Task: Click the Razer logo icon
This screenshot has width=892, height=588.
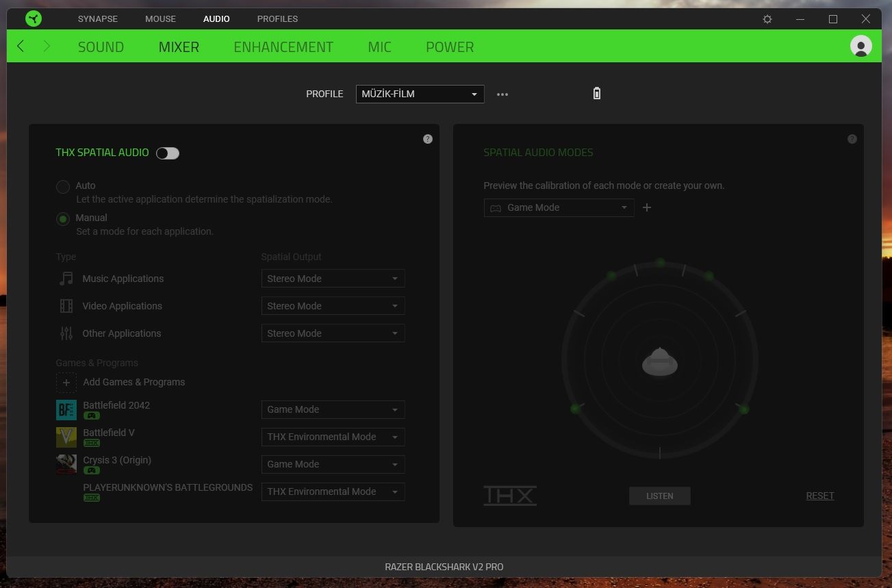Action: tap(34, 18)
